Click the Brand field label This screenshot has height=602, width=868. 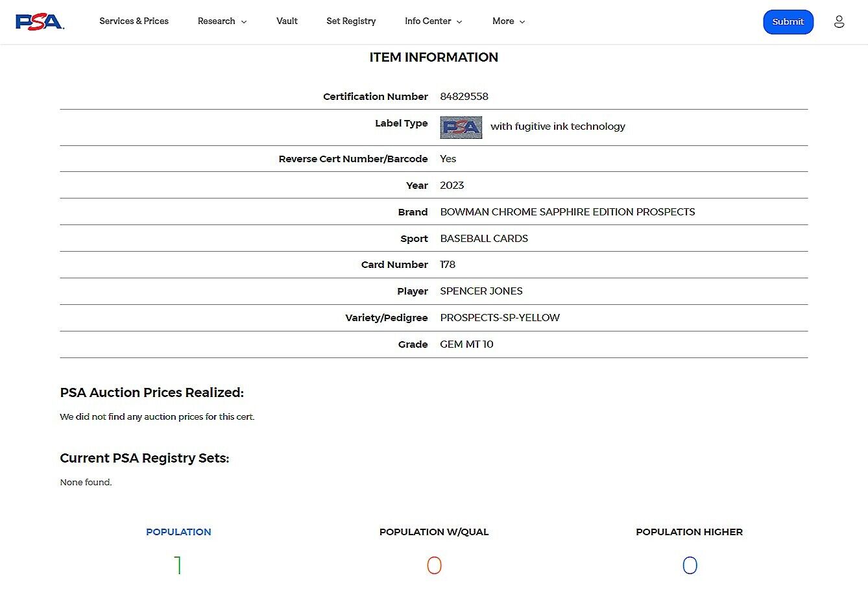tap(413, 212)
